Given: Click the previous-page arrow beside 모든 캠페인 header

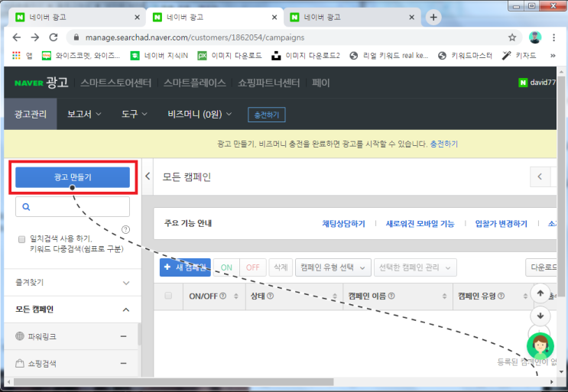Looking at the screenshot, I should 540,177.
